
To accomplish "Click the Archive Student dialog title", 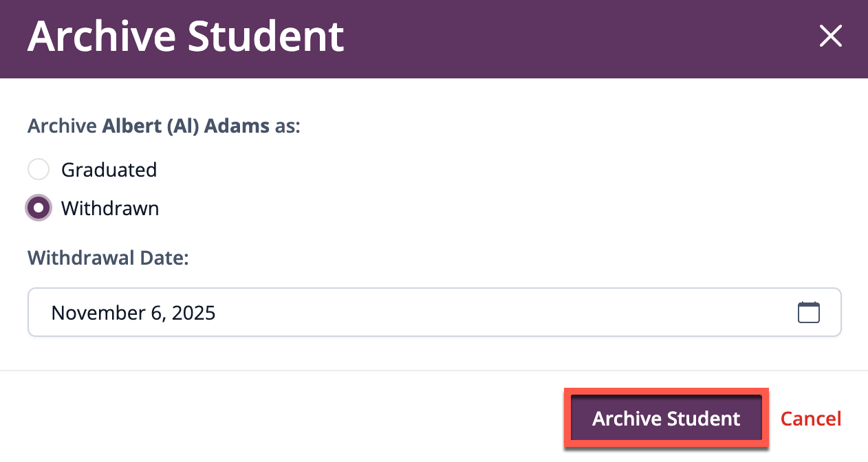I will 186,36.
